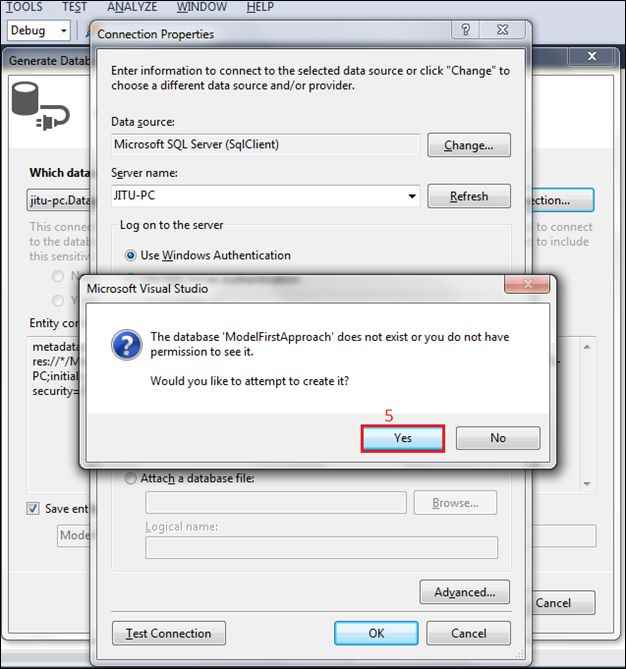This screenshot has width=626, height=669.
Task: Click the Refresh server list button
Action: (x=469, y=196)
